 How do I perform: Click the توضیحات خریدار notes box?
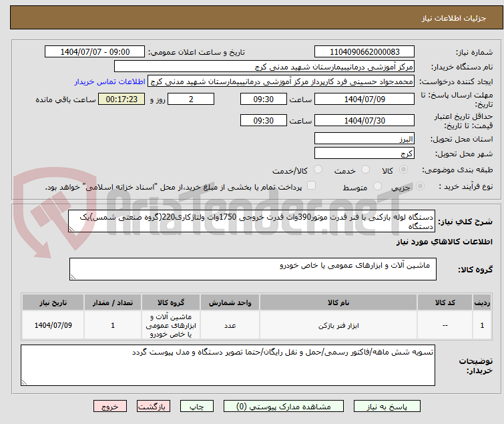tap(228, 365)
